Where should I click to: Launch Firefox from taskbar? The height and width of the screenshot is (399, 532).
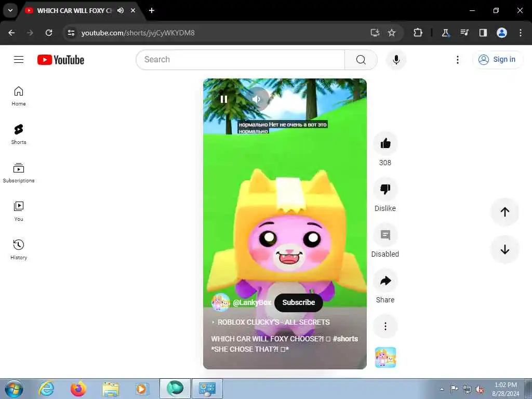pyautogui.click(x=78, y=389)
